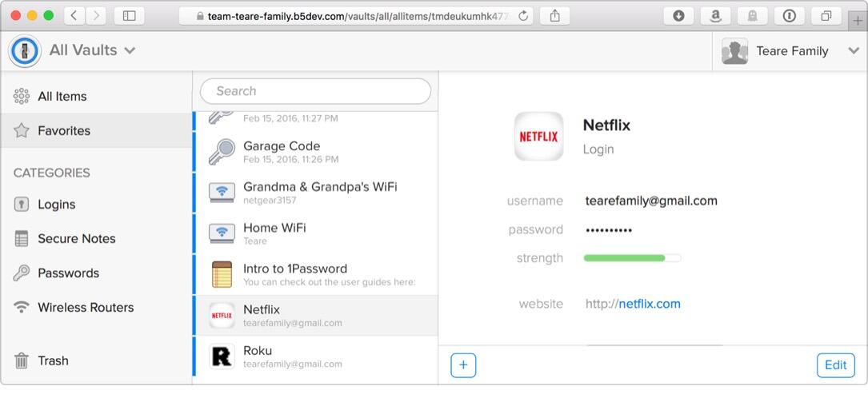Click the ghost extension icon

752,16
